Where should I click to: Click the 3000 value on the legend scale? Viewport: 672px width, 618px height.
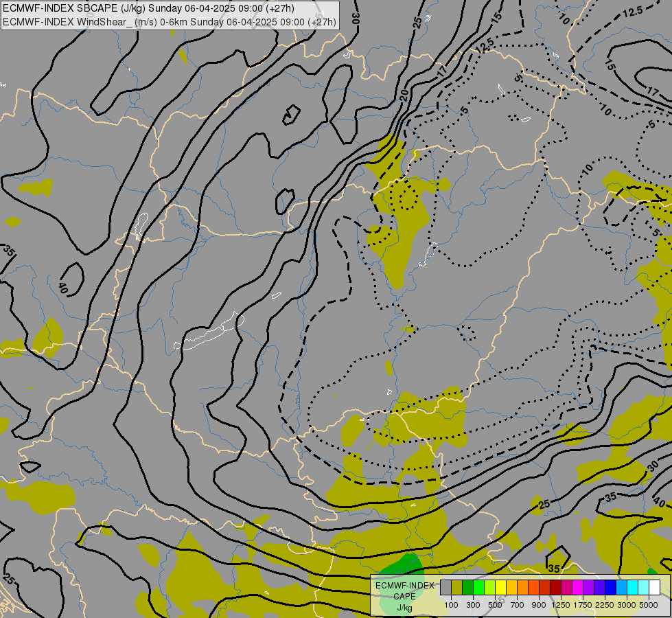point(627,605)
